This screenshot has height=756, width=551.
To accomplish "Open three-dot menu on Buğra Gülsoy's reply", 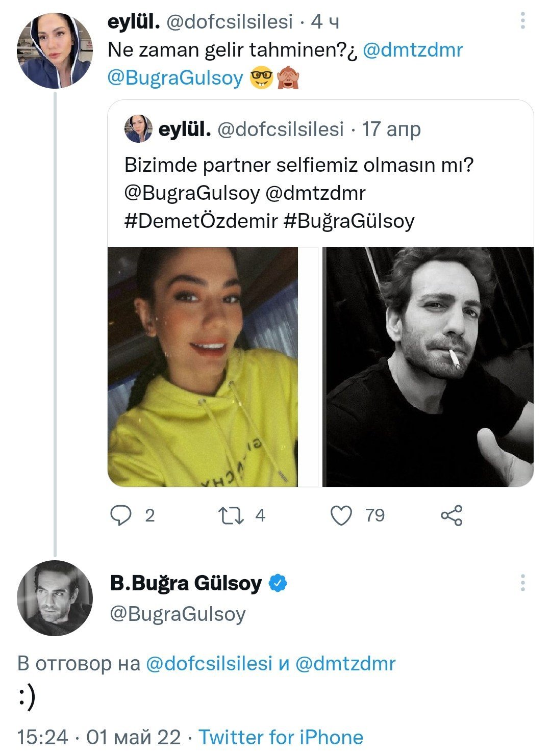I will click(523, 582).
